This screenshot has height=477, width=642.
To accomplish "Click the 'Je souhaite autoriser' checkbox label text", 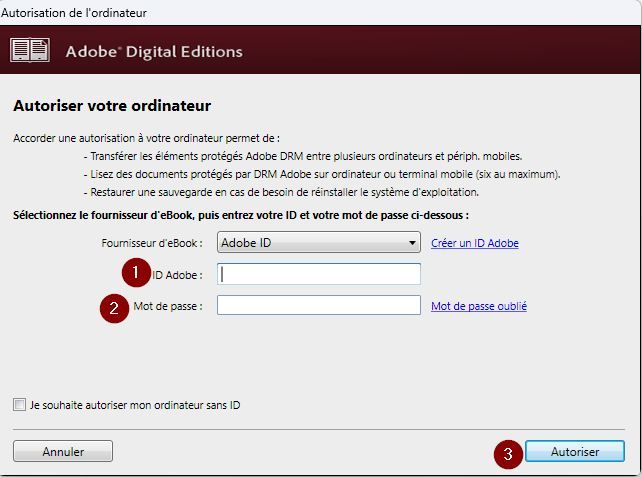I will coord(135,405).
